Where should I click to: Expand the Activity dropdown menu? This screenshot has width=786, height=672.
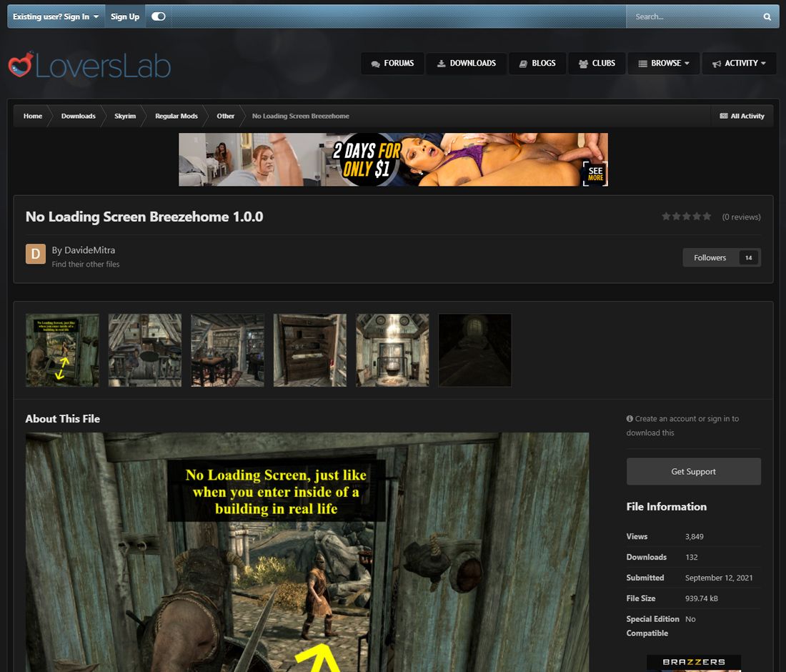coord(739,63)
